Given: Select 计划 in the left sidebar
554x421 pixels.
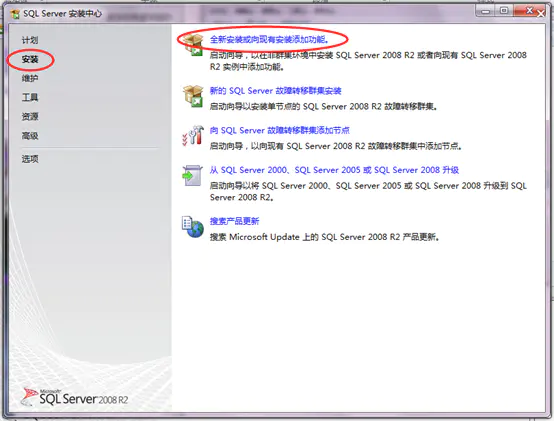Looking at the screenshot, I should (30, 40).
